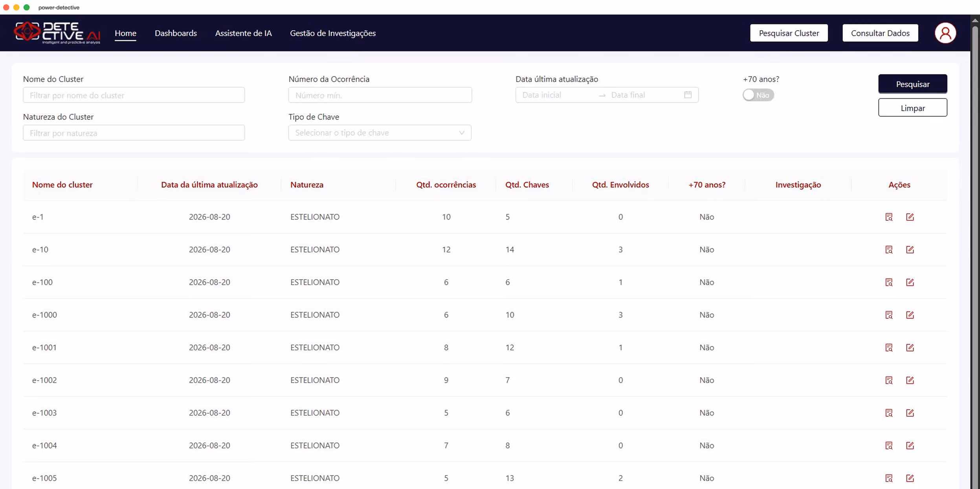Open details icon for cluster e-1002
980x489 pixels.
(889, 380)
